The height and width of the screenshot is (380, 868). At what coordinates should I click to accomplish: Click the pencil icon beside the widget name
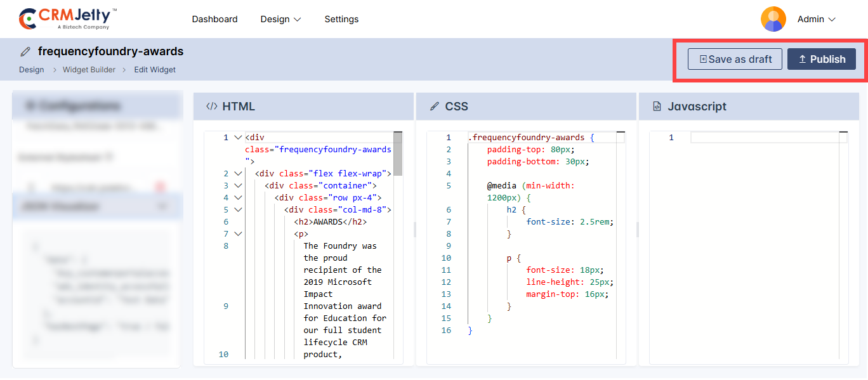[x=25, y=51]
